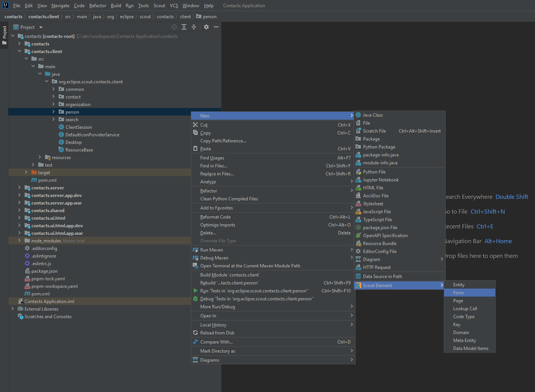Screen dimensions: 535x392
Task: Click the Select Opened File crosshair icon
Action: point(174,27)
